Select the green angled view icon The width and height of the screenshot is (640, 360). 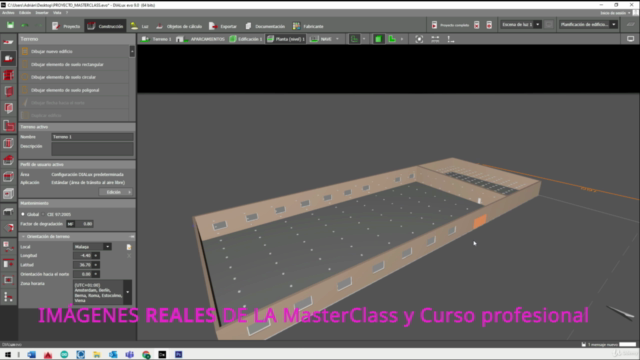[392, 39]
